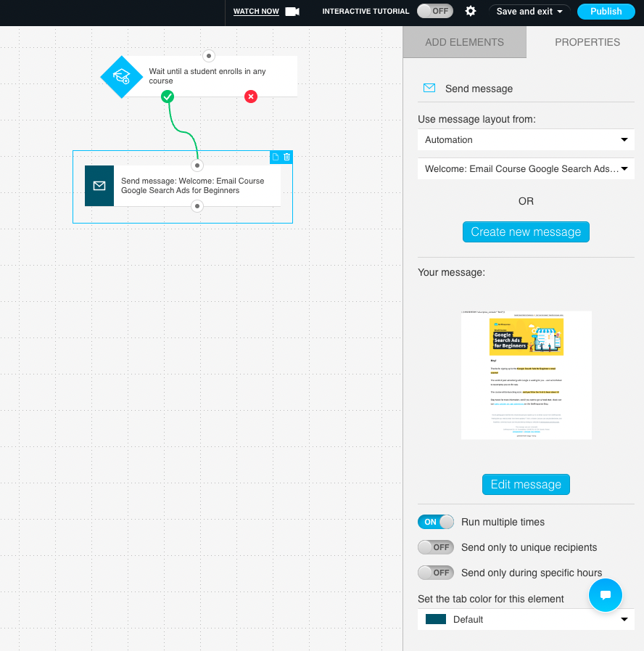The image size is (644, 651).
Task: Open workflow settings via gear icon
Action: 470,12
